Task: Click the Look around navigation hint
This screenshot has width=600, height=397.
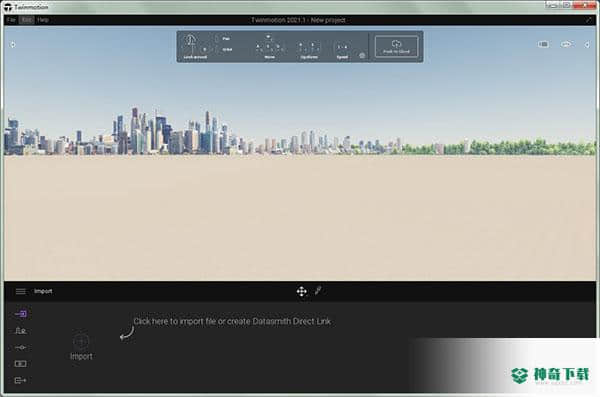Action: pyautogui.click(x=195, y=46)
